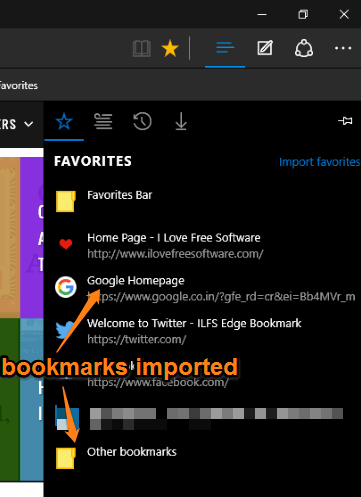The height and width of the screenshot is (497, 361).
Task: Switch to Favorites star tab in Hub
Action: click(64, 121)
